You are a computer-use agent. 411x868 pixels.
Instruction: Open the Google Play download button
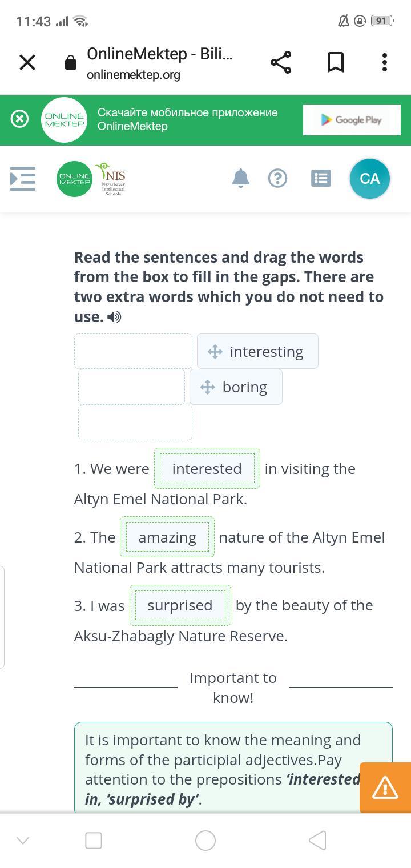click(x=352, y=120)
